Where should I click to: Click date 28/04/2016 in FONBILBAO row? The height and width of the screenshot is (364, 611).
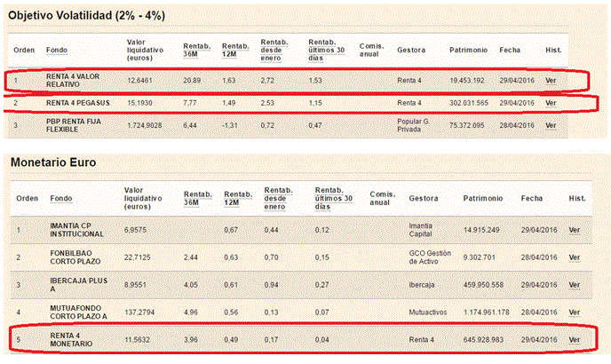pos(539,257)
